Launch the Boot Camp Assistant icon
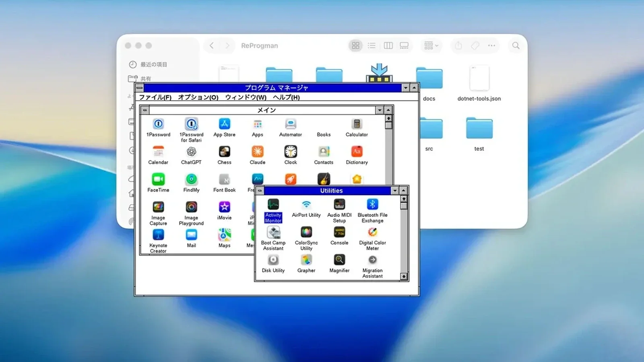 (x=273, y=232)
